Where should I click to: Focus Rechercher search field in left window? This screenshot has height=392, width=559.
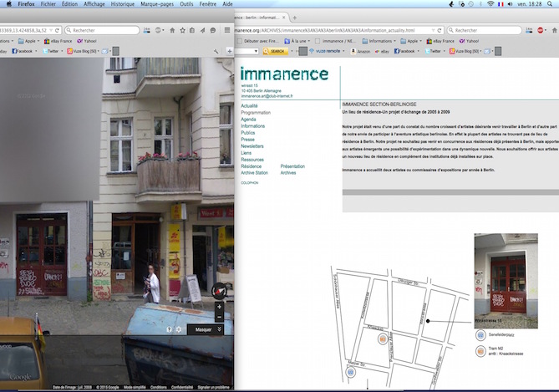102,30
